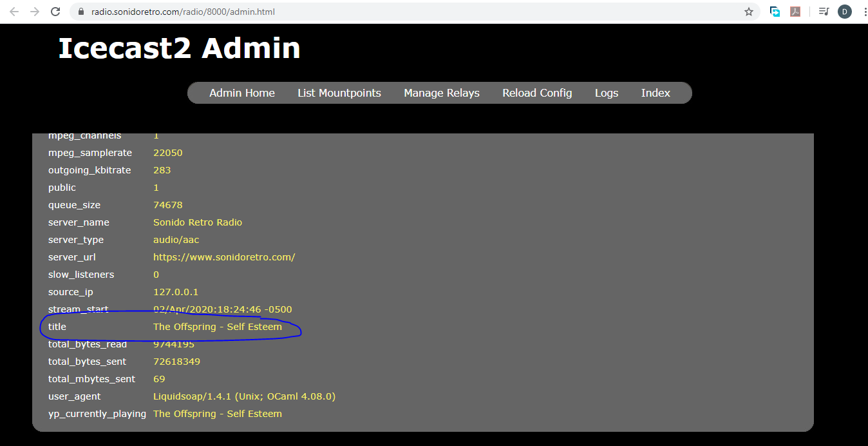Click the blue page-forward extension icon
This screenshot has width=868, height=446.
click(x=775, y=11)
